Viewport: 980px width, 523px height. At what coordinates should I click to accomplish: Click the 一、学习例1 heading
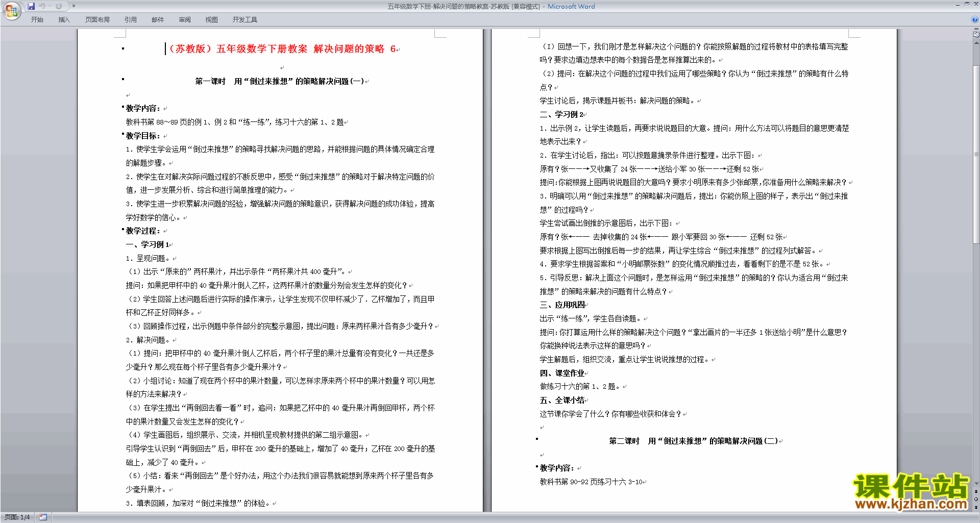(148, 244)
